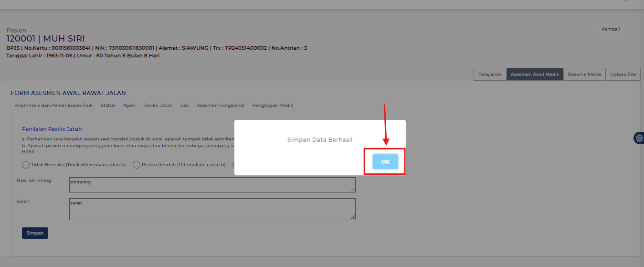644x267 pixels.
Task: Select the Resiko Rendah radio option
Action: click(137, 165)
